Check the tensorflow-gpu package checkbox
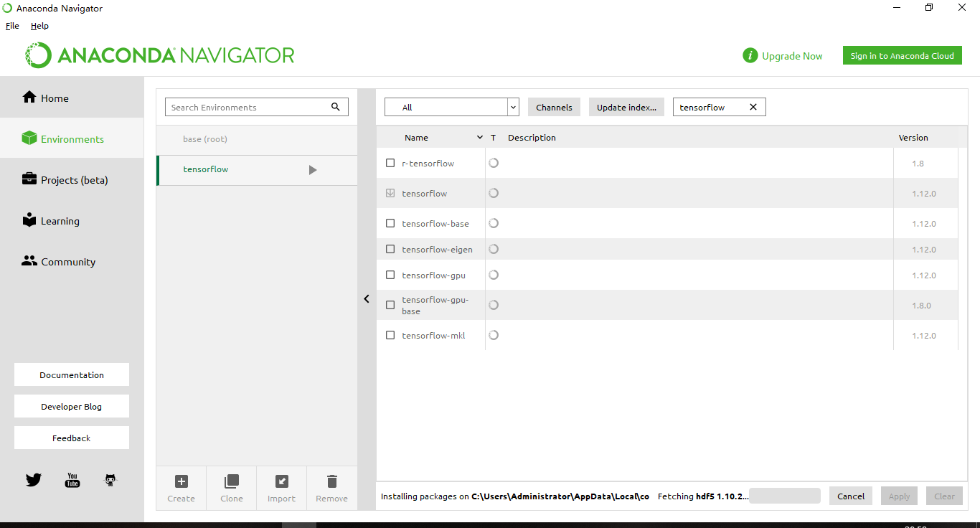 (x=390, y=275)
